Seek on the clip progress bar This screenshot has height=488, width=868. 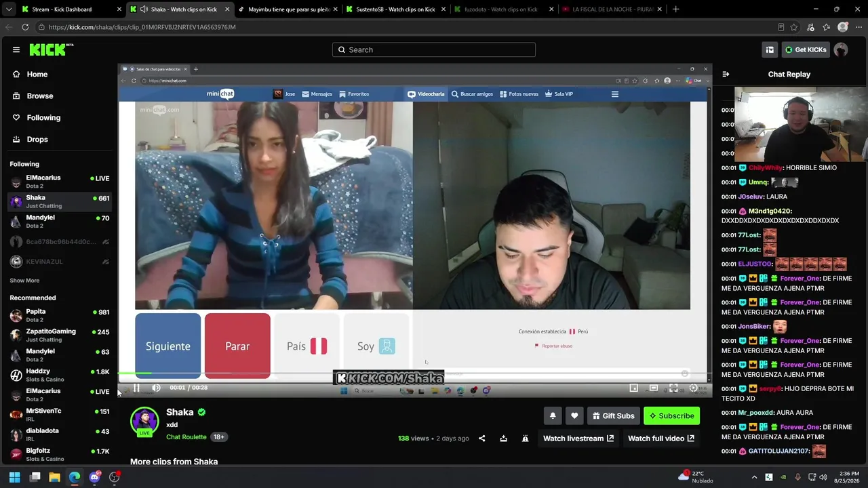tap(414, 373)
